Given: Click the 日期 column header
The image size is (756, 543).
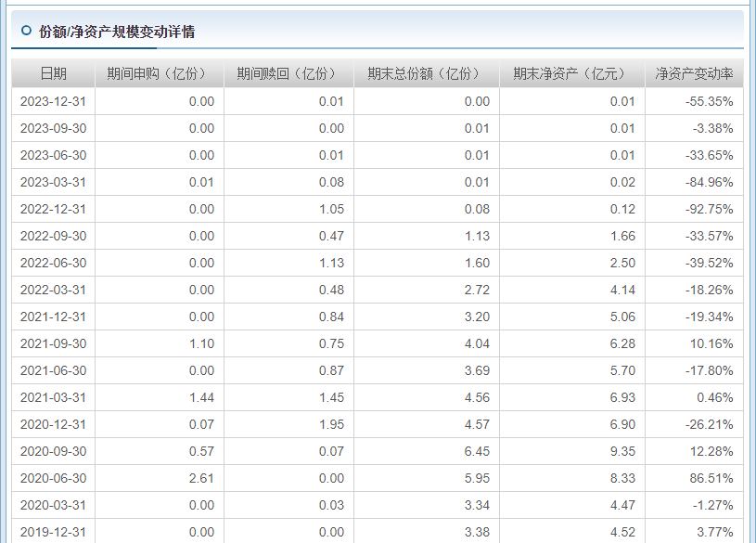Looking at the screenshot, I should click(53, 74).
